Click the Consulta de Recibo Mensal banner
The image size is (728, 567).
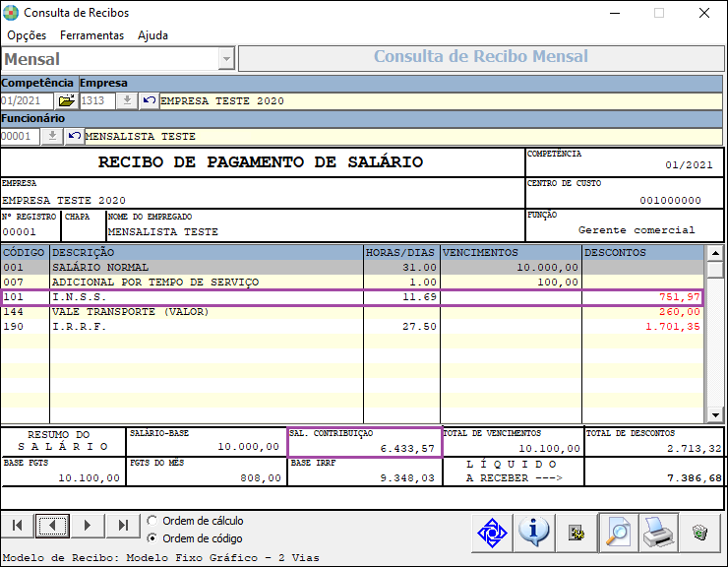click(481, 58)
